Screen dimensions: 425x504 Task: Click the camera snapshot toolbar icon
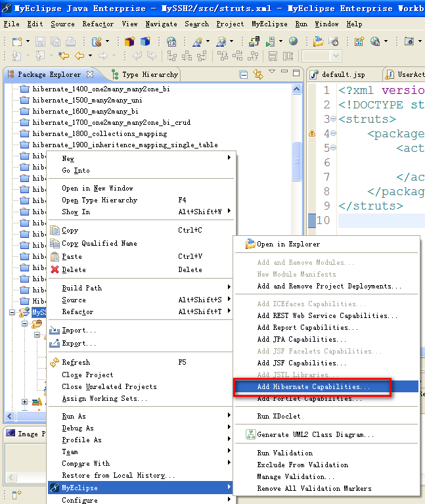409,41
